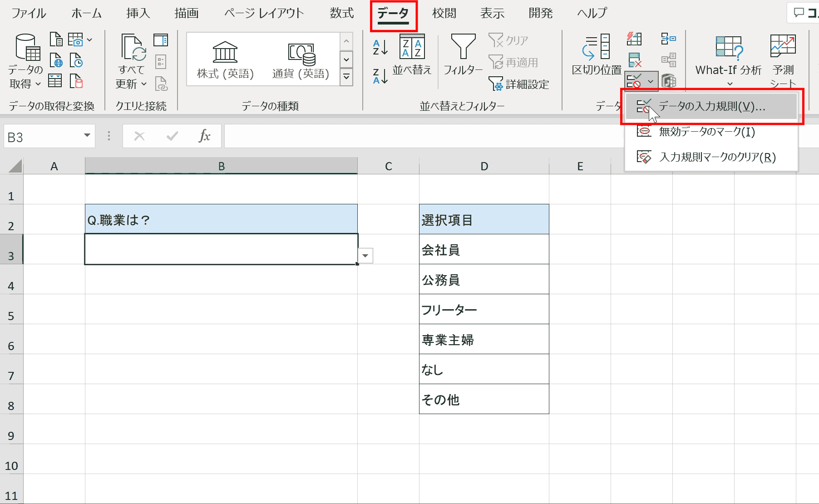Click the 会社員 cell
The image size is (819, 504).
click(x=484, y=249)
